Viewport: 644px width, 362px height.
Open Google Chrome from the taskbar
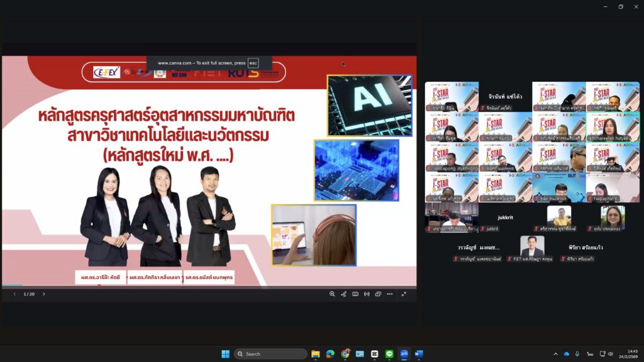(x=345, y=354)
